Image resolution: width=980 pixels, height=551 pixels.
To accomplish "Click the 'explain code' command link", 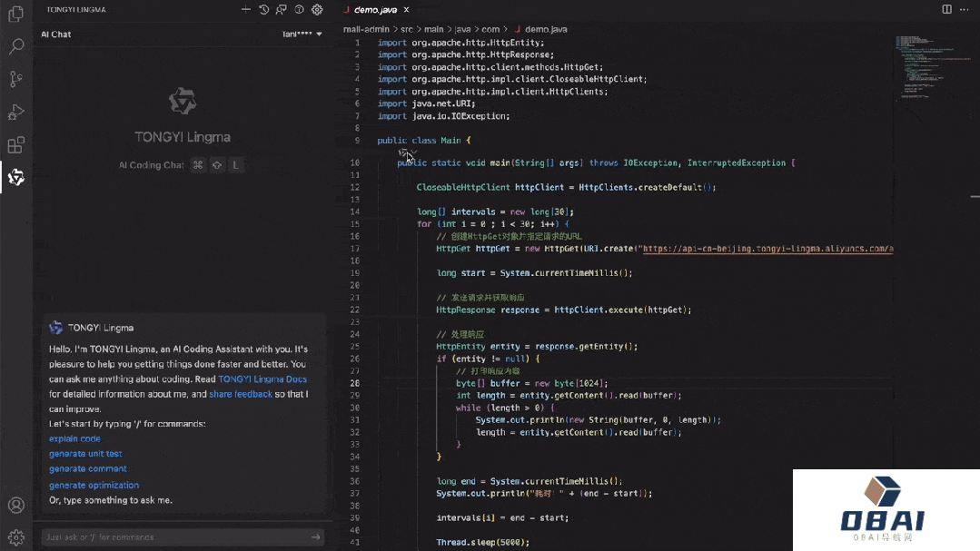I will pos(74,438).
